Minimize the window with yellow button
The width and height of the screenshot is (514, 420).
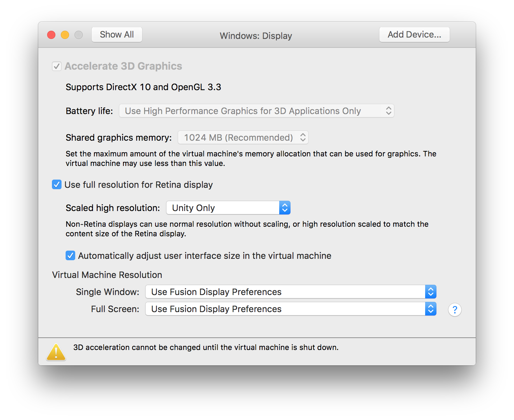(x=65, y=35)
